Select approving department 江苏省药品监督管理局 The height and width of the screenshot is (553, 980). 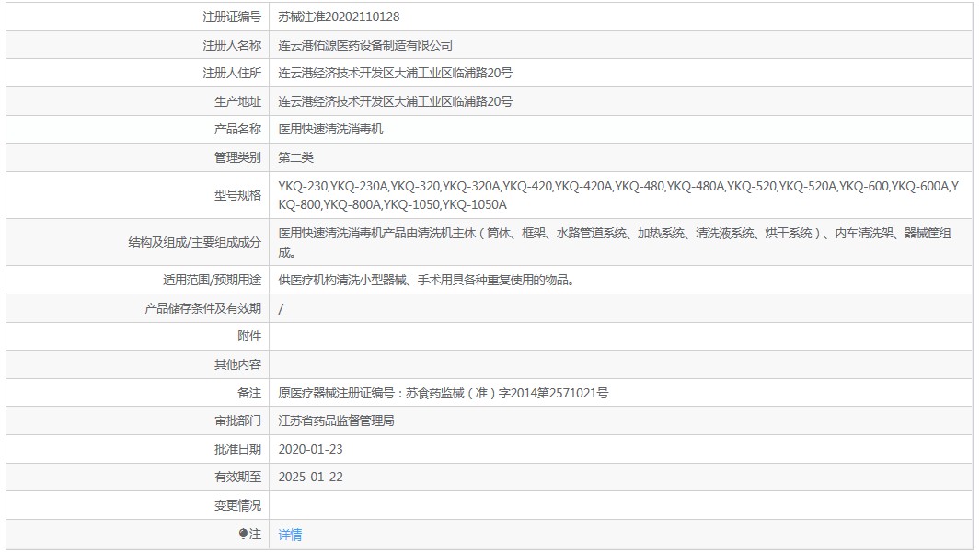[336, 421]
